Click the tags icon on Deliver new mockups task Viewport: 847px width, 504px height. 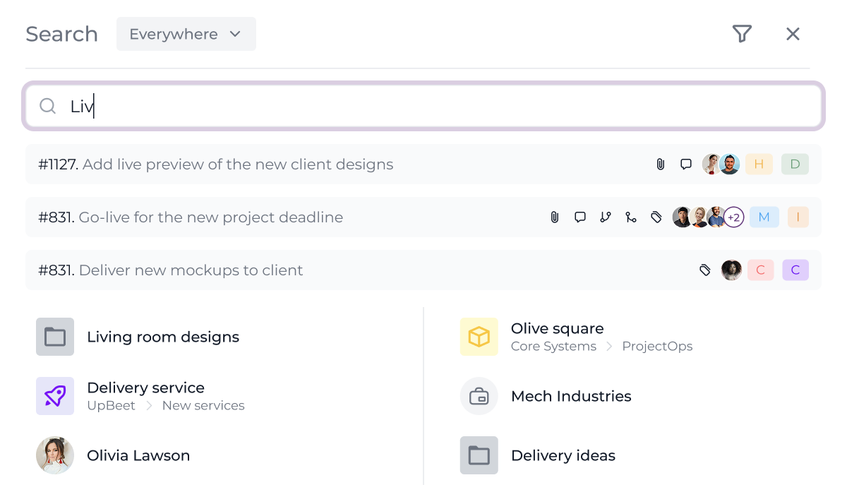click(x=704, y=270)
